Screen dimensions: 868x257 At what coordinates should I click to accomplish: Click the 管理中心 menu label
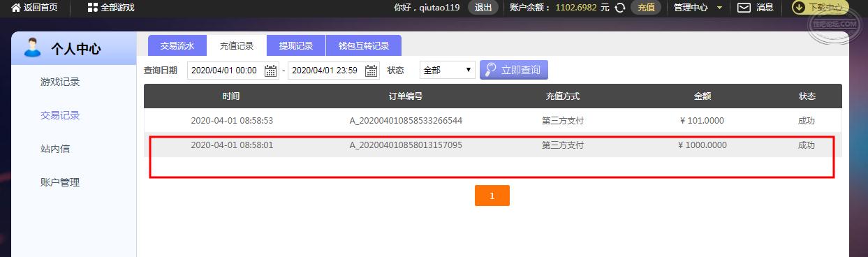(x=691, y=8)
